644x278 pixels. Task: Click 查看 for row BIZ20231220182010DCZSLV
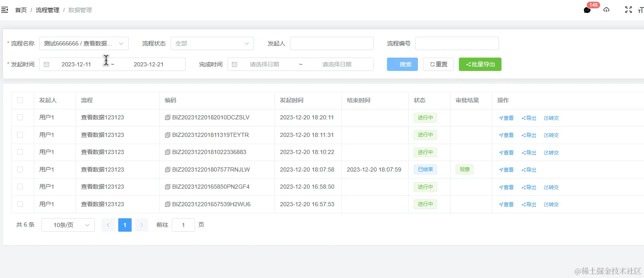pos(507,118)
